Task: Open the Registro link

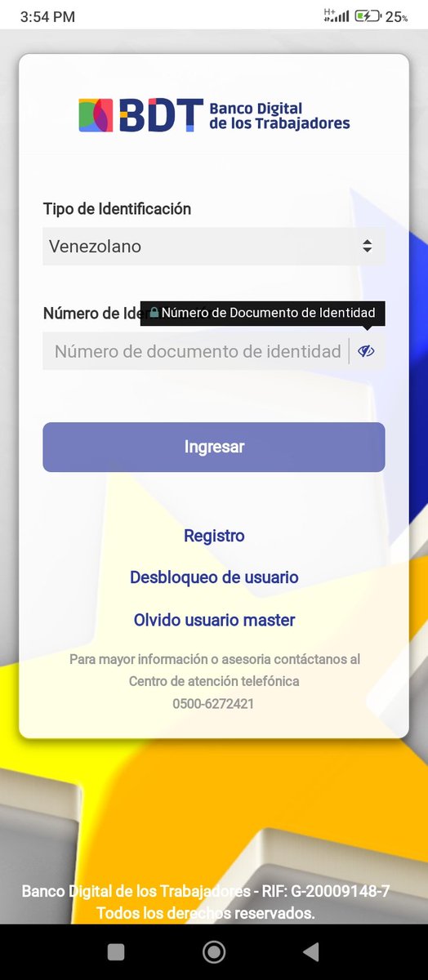Action: pos(214,536)
